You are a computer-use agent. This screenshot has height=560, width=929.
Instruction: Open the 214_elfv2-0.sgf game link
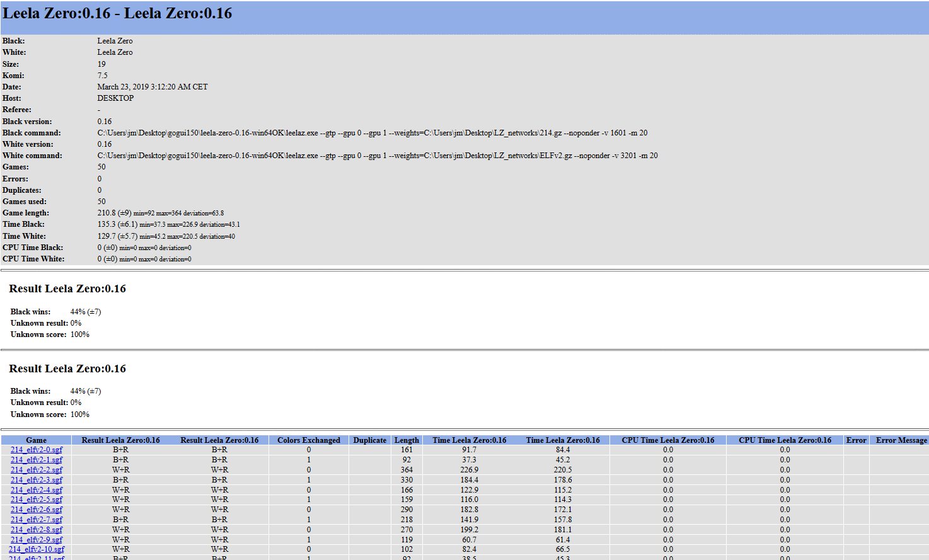tap(37, 450)
